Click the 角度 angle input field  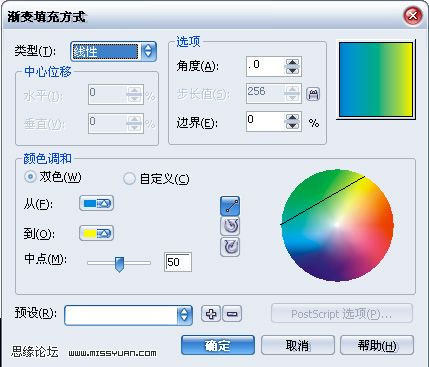[266, 66]
